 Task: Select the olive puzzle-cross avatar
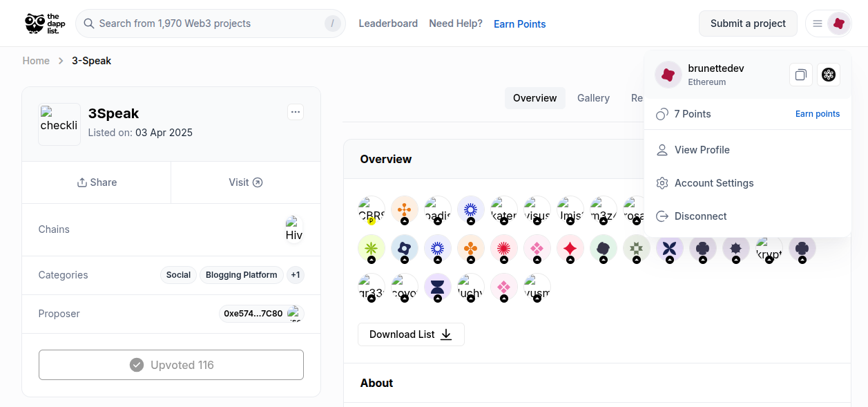(637, 248)
